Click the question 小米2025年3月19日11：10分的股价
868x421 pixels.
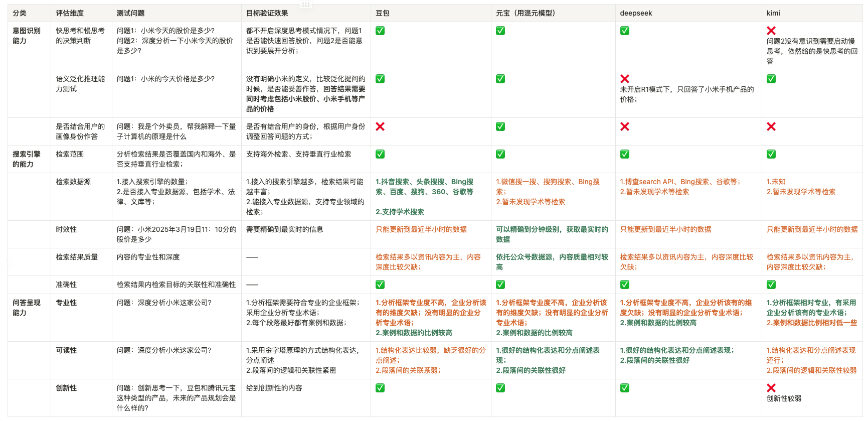pos(177,234)
